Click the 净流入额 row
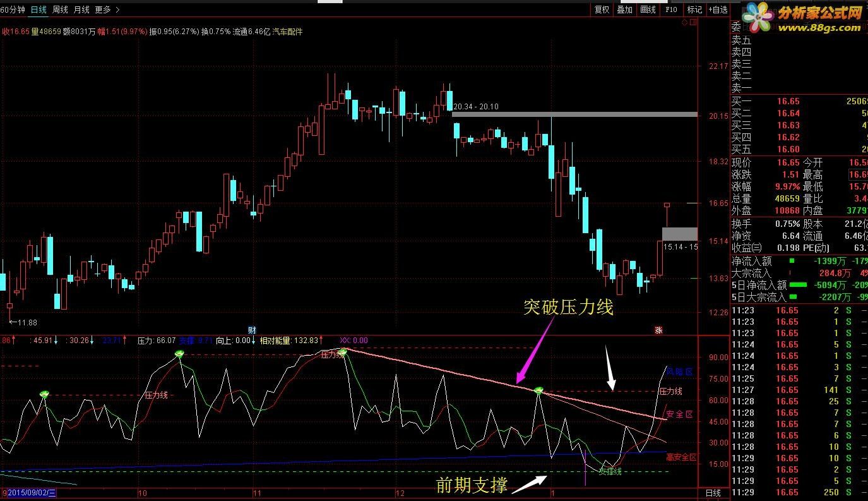Image resolution: width=868 pixels, height=501 pixels. click(799, 261)
